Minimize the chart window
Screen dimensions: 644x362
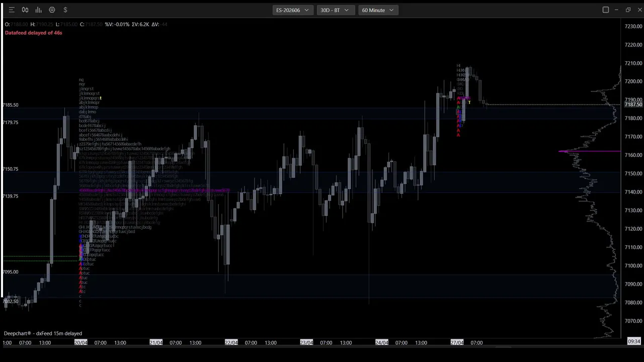[x=617, y=10]
